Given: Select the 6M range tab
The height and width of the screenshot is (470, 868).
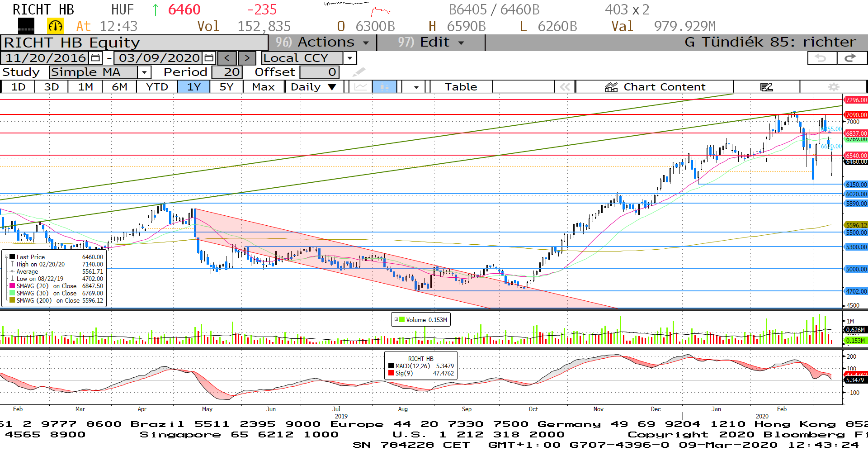Looking at the screenshot, I should click(x=119, y=87).
